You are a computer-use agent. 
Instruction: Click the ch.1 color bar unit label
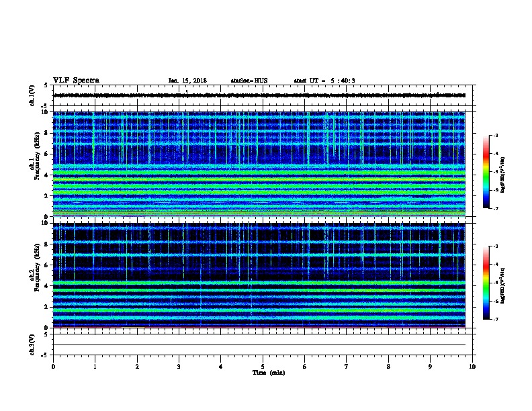(502, 175)
